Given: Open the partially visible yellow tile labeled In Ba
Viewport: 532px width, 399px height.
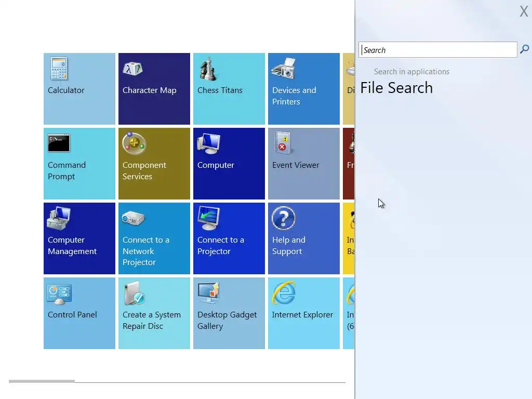Looking at the screenshot, I should point(349,238).
